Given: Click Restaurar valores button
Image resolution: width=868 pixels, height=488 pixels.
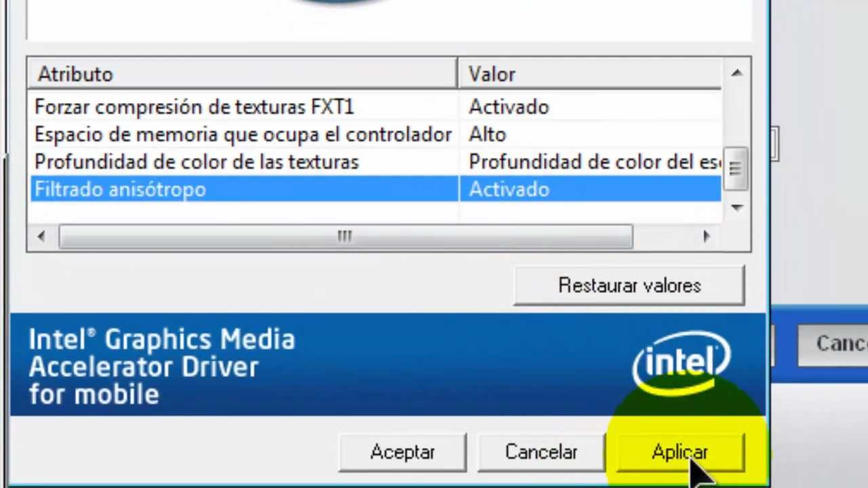Looking at the screenshot, I should (629, 285).
